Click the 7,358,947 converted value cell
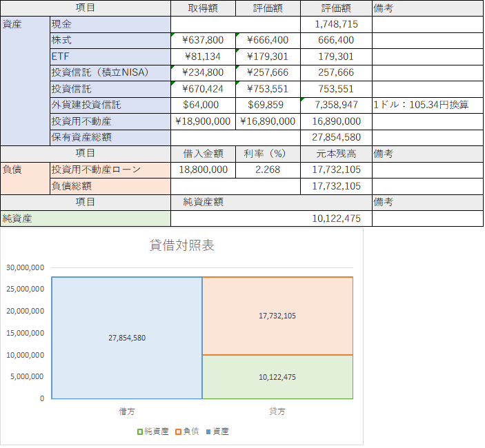485x448 pixels. click(336, 105)
